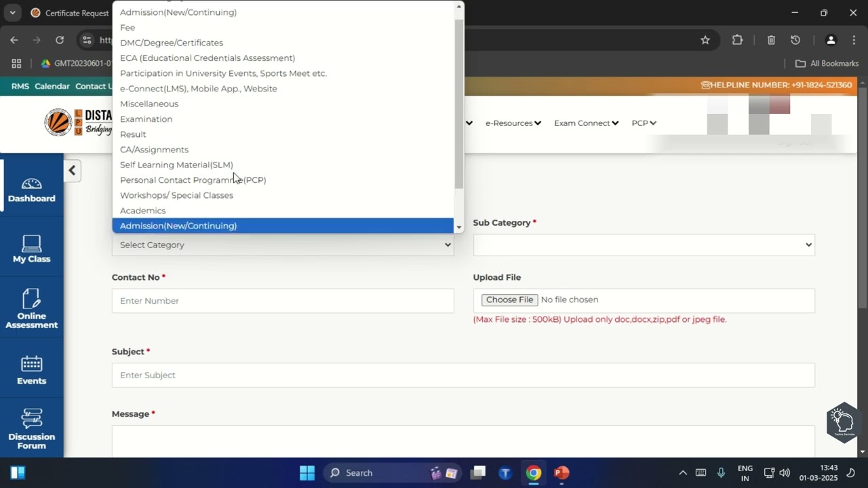Choose ECA (Educational Credentials Assessment) option
The height and width of the screenshot is (488, 868).
pyautogui.click(x=283, y=58)
